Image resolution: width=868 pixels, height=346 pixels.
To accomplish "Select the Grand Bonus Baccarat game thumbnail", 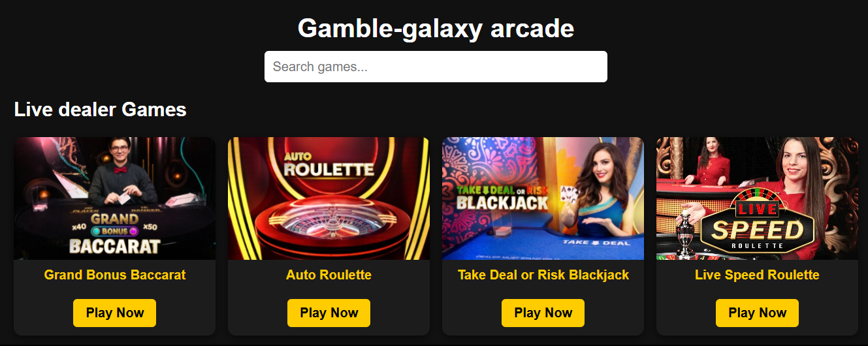I will pos(114,198).
